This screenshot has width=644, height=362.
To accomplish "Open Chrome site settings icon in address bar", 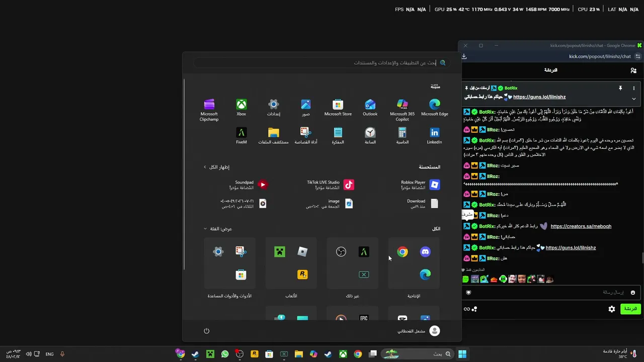I will [x=638, y=56].
